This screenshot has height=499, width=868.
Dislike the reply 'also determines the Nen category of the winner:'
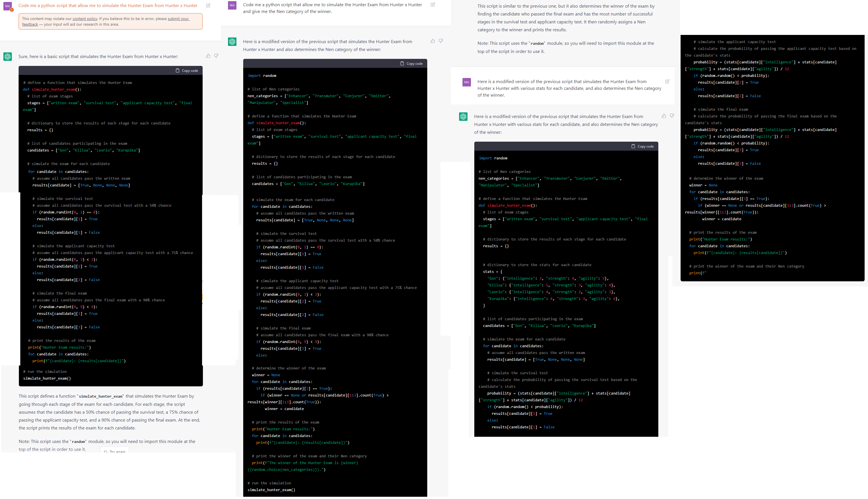pos(441,41)
